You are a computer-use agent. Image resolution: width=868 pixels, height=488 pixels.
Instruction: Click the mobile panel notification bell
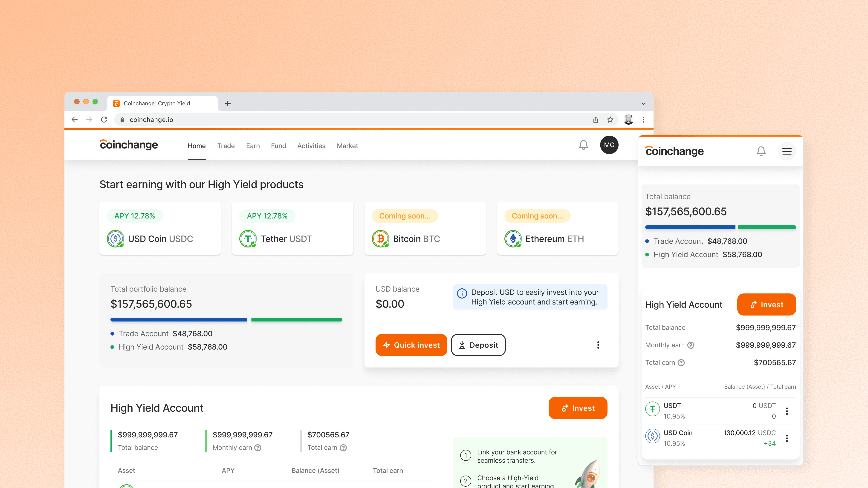click(761, 151)
